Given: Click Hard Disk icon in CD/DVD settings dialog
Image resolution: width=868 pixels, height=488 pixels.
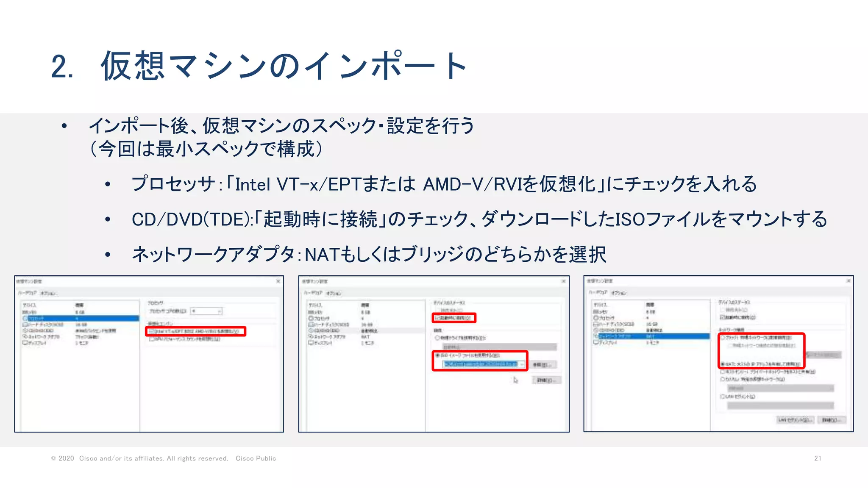Looking at the screenshot, I should 311,324.
